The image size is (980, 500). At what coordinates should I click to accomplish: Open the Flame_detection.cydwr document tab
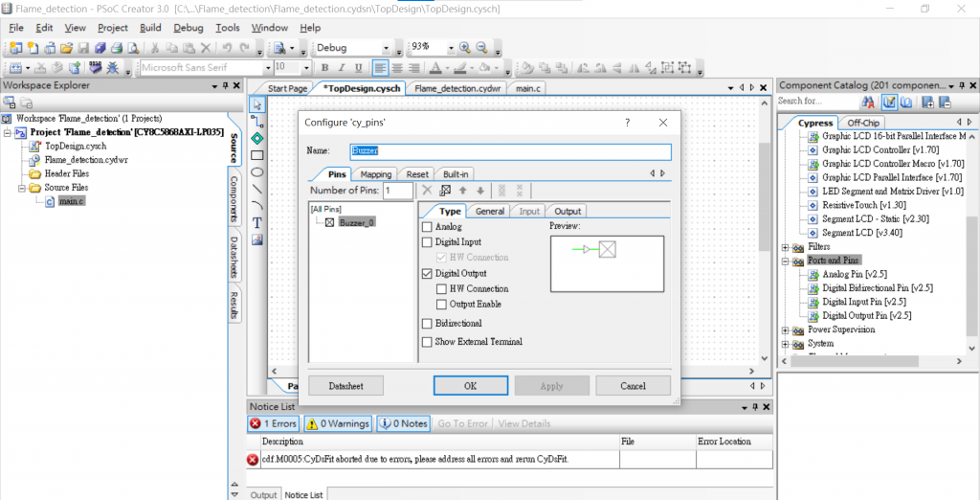[x=457, y=89]
